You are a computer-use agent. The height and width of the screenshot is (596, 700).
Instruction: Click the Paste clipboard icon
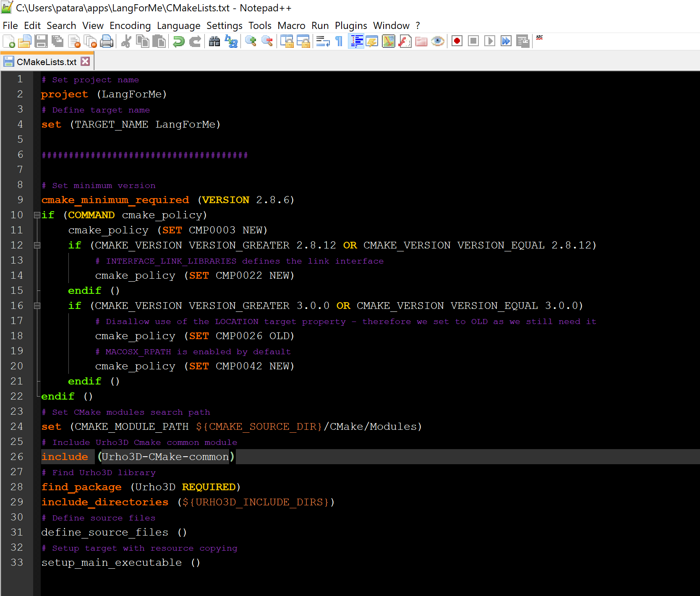(x=159, y=41)
